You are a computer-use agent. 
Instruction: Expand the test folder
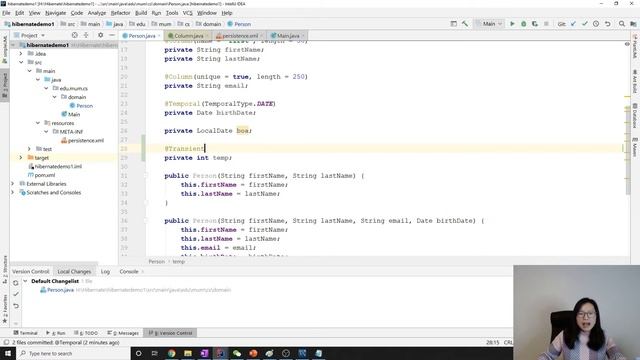coord(29,149)
